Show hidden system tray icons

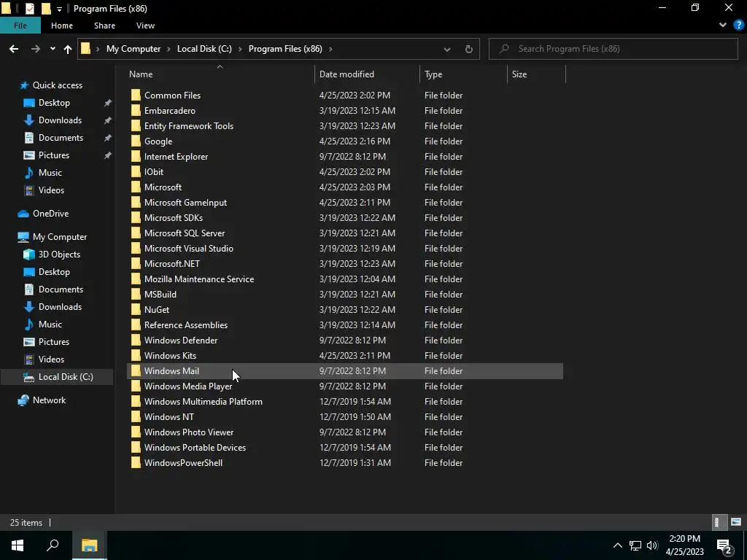[617, 545]
